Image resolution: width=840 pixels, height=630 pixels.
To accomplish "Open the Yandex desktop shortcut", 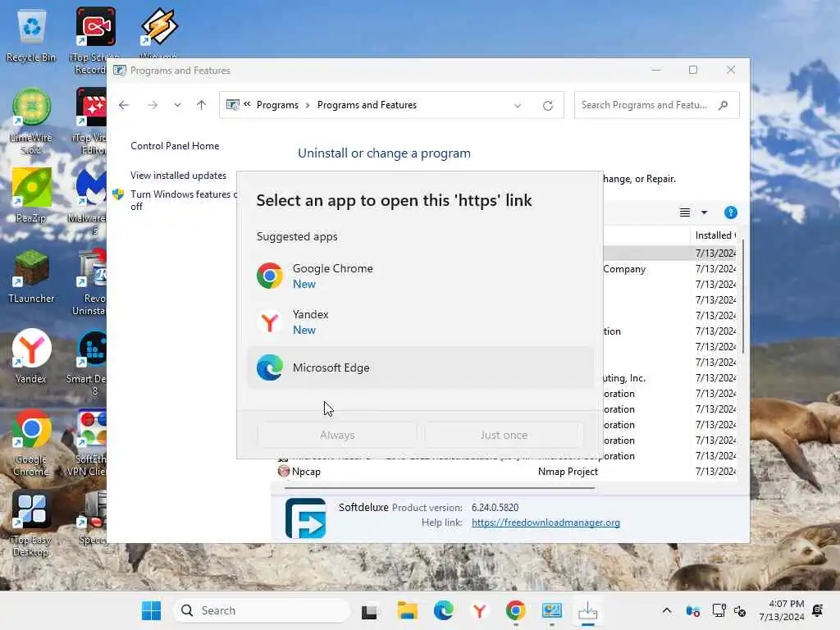I will 31,356.
